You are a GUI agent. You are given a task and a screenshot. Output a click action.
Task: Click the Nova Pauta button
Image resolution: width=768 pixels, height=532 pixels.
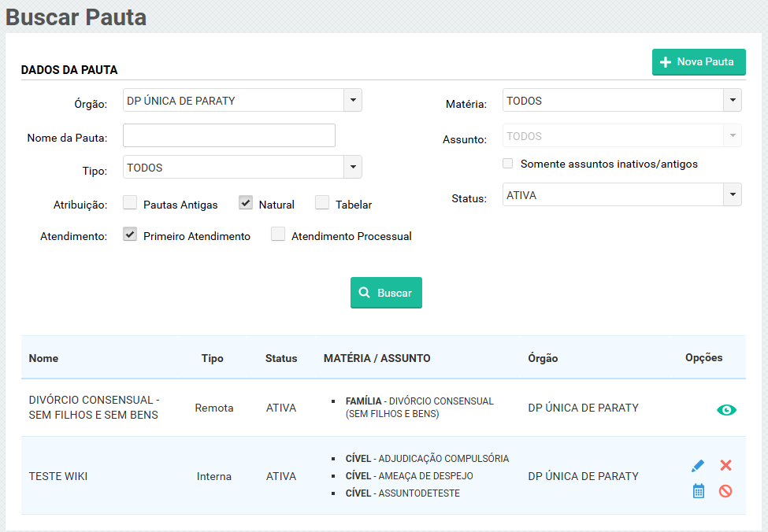pyautogui.click(x=699, y=62)
